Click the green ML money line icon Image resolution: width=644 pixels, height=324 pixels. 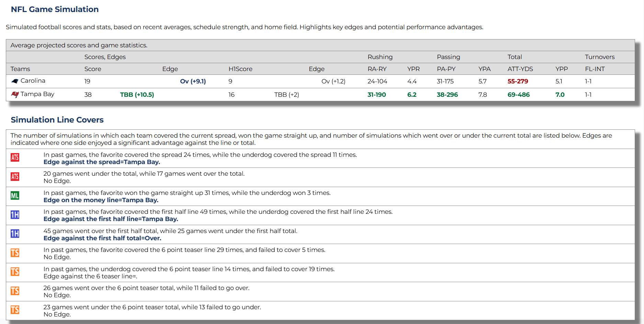pos(15,196)
